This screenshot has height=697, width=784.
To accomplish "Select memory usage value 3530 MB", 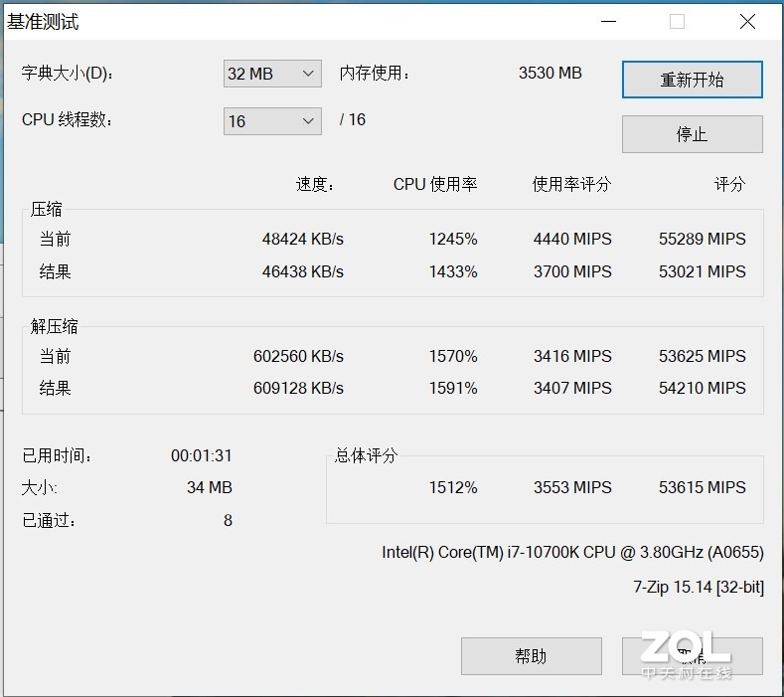I will click(x=550, y=73).
